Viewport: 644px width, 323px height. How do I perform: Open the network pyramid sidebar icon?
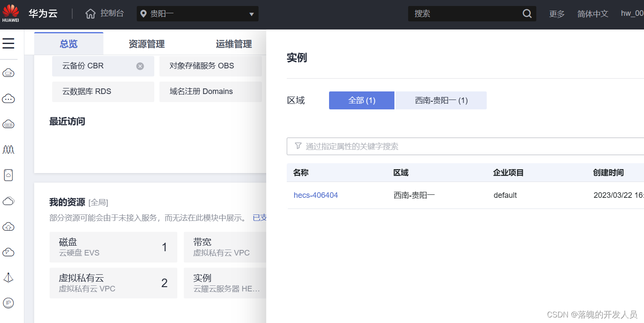point(9,278)
